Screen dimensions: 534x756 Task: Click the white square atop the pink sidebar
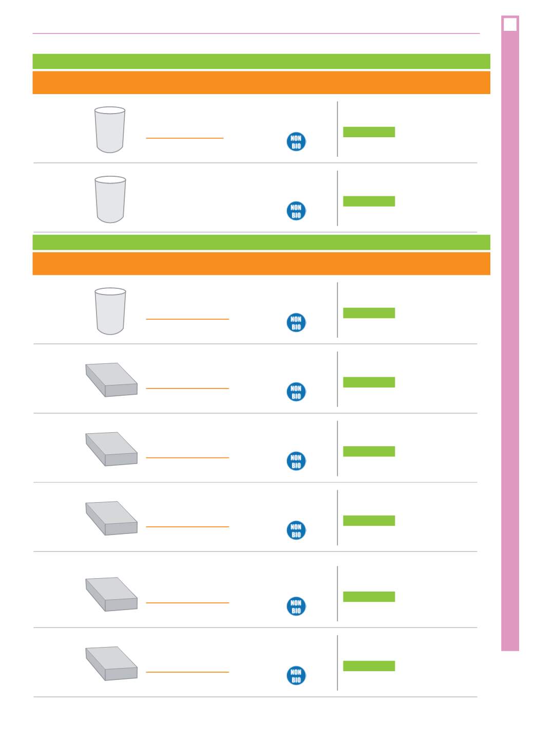pos(510,24)
